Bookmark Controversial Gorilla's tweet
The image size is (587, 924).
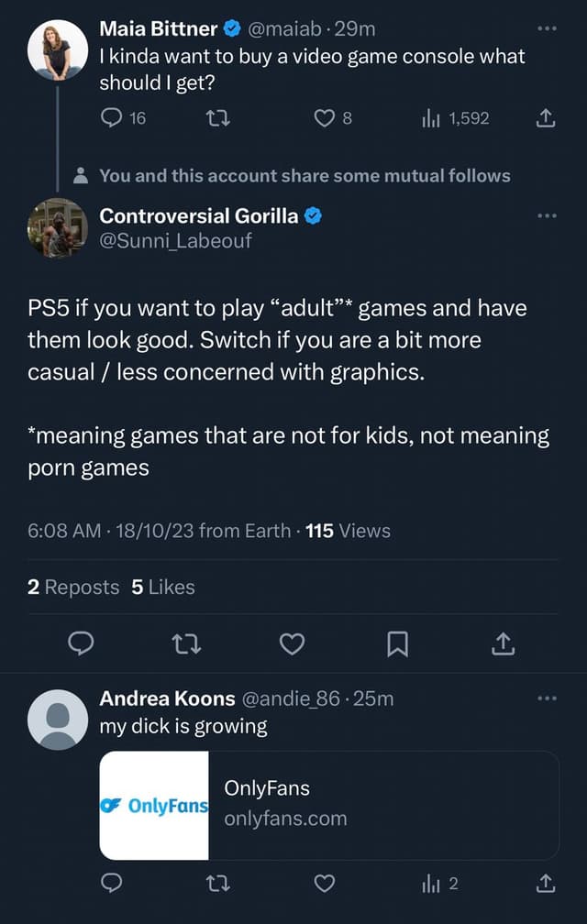[x=397, y=644]
